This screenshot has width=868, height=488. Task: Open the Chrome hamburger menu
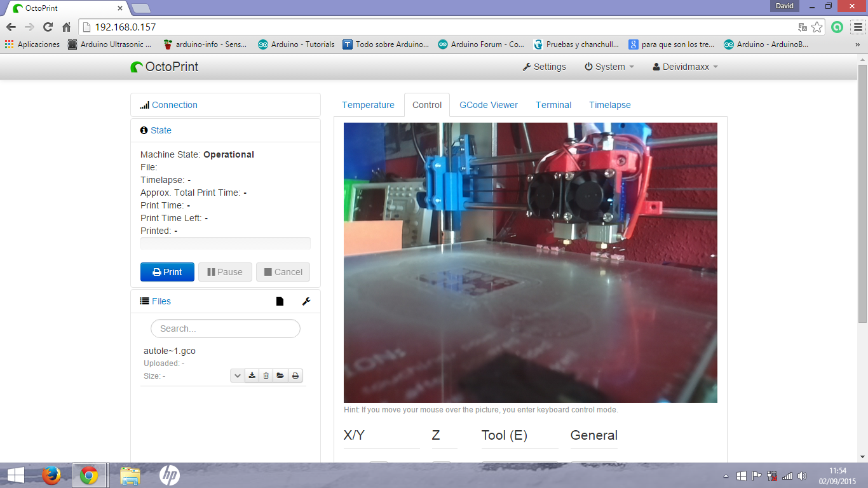(858, 27)
